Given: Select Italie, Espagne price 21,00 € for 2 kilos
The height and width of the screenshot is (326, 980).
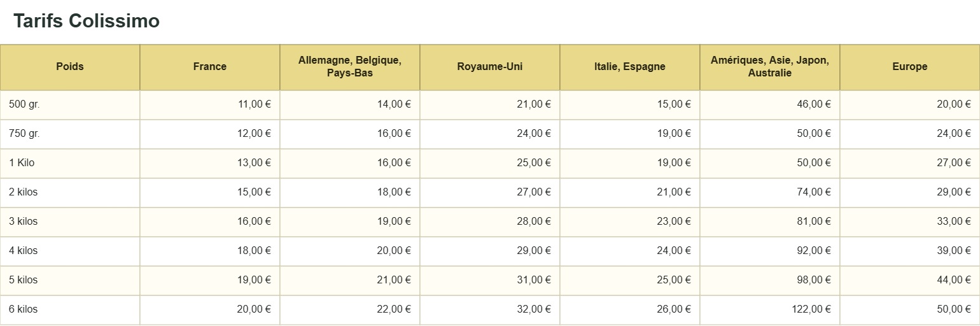Looking at the screenshot, I should (x=630, y=192).
